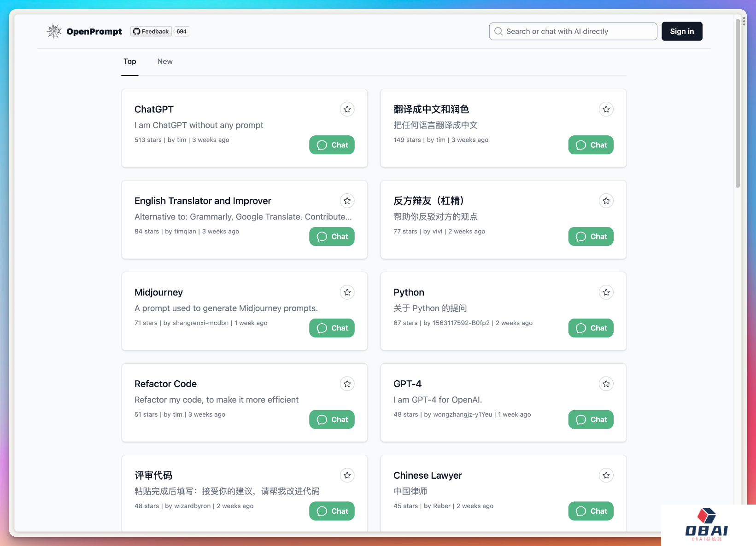Star the Refactor Code prompt
Viewport: 756px width, 546px height.
(347, 384)
